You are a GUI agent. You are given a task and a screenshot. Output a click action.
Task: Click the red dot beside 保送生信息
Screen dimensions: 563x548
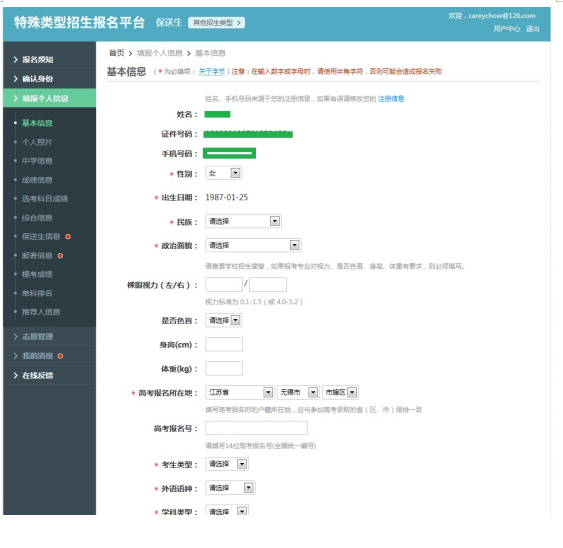point(68,236)
